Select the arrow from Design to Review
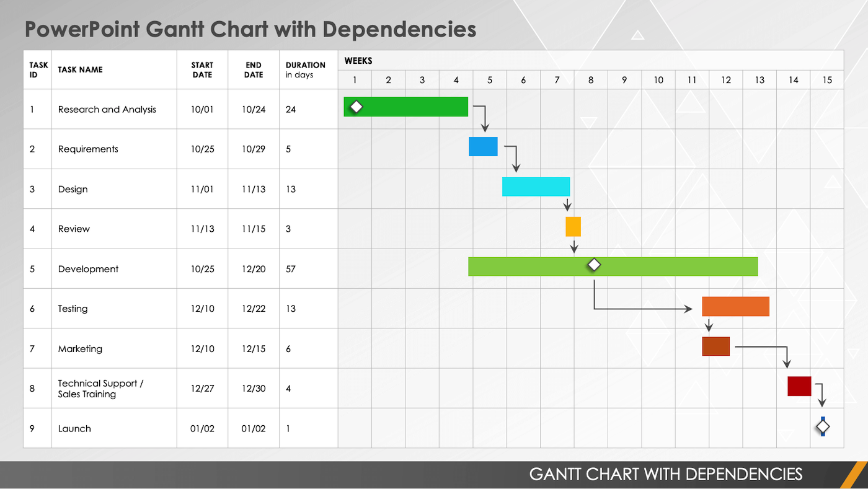868x489 pixels. tap(566, 205)
